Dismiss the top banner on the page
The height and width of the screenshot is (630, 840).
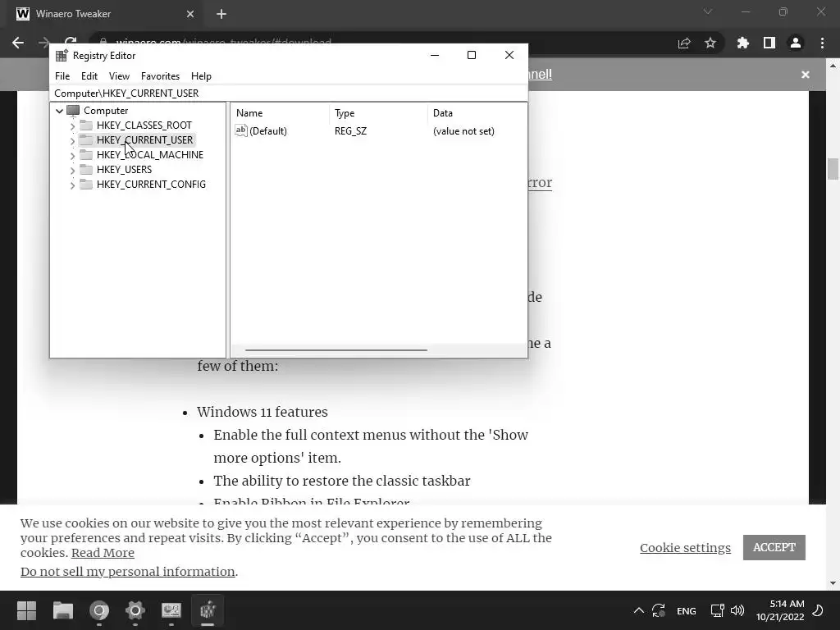tap(806, 75)
